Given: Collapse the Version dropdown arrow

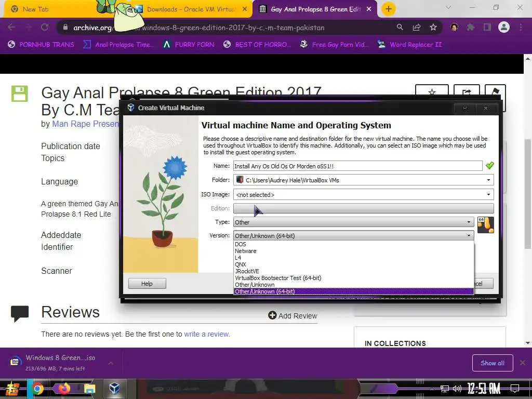Looking at the screenshot, I should coord(469,235).
